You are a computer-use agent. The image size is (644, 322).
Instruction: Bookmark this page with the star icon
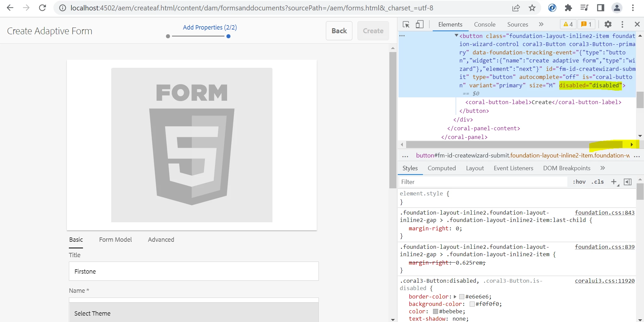click(532, 8)
